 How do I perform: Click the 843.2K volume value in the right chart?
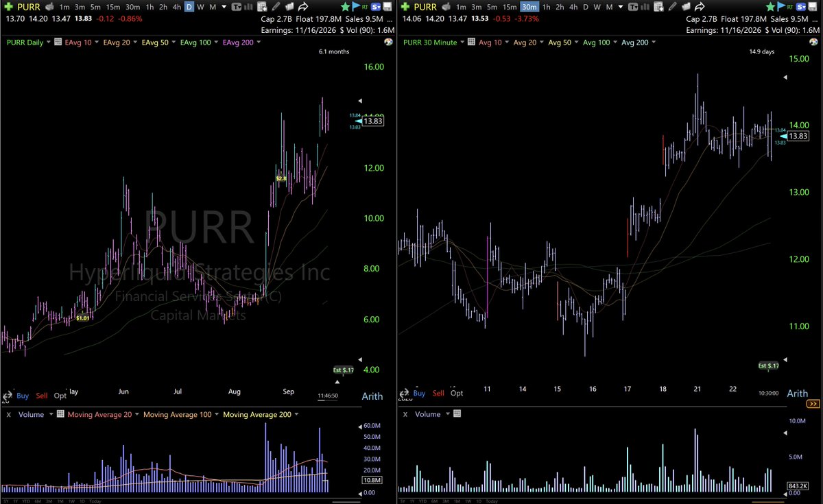(x=798, y=487)
